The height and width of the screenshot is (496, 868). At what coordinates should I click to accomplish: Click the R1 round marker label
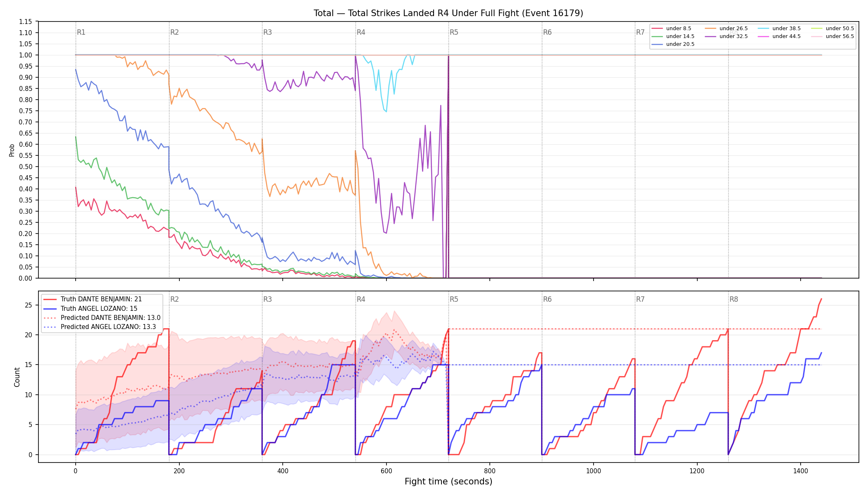pyautogui.click(x=81, y=32)
